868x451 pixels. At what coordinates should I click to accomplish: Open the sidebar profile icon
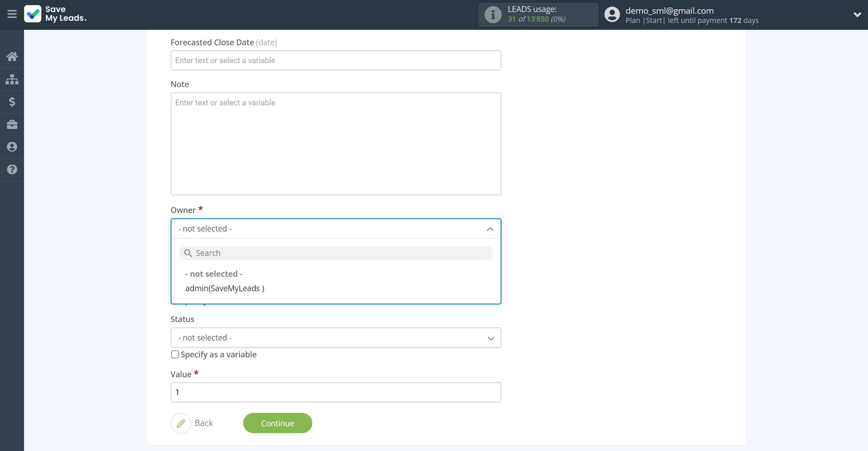click(12, 147)
